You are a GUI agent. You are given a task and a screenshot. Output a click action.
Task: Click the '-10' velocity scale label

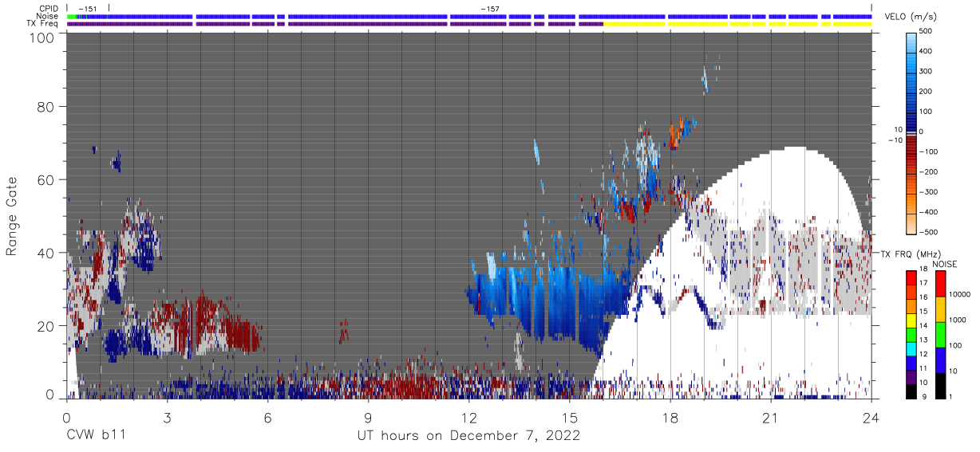pos(894,140)
